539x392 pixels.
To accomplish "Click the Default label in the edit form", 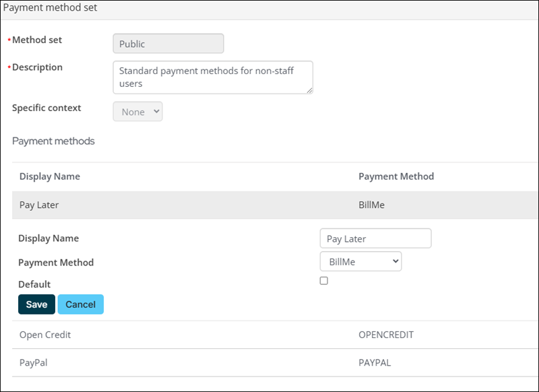I will pos(34,284).
